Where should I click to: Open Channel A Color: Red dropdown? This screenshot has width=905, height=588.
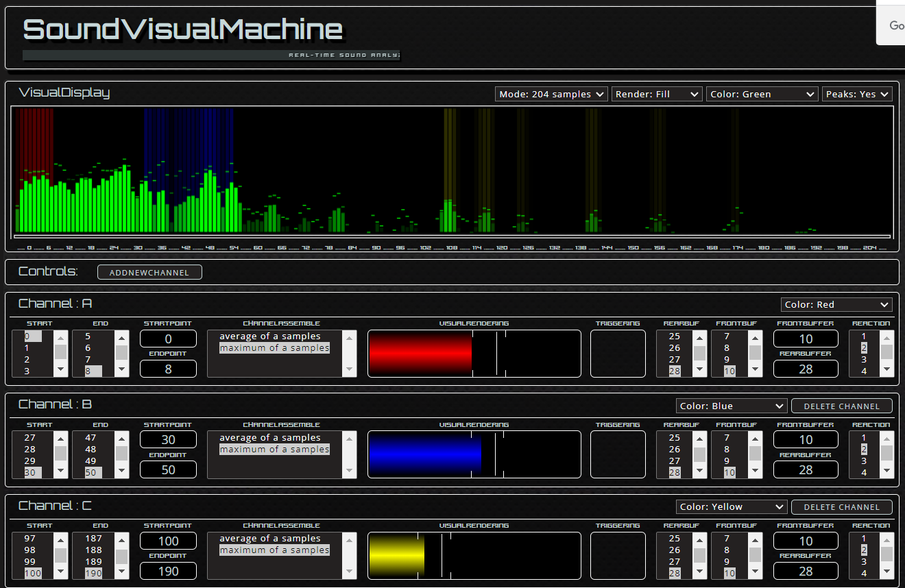[836, 304]
